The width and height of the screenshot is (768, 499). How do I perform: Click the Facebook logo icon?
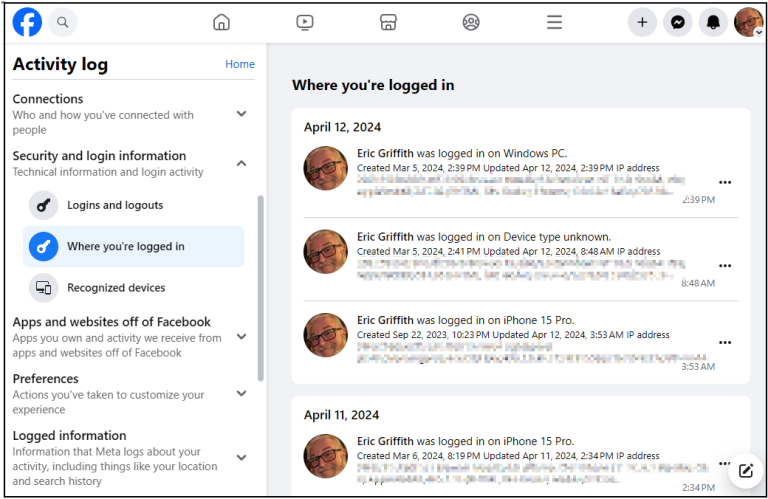coord(27,22)
